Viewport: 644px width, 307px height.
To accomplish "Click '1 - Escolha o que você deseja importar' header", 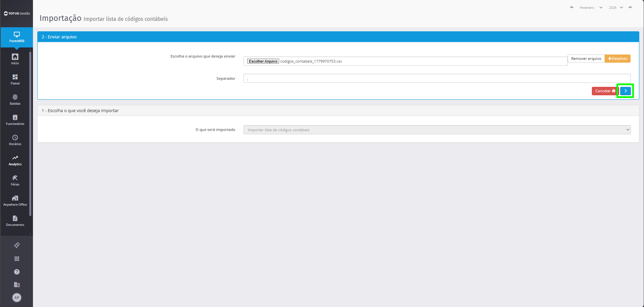I will pos(338,110).
